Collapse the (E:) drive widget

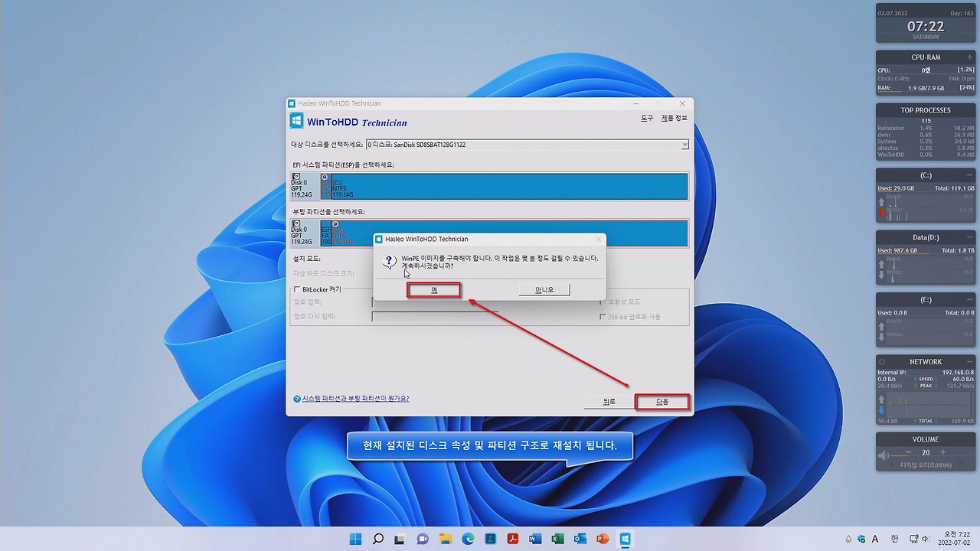pyautogui.click(x=970, y=300)
